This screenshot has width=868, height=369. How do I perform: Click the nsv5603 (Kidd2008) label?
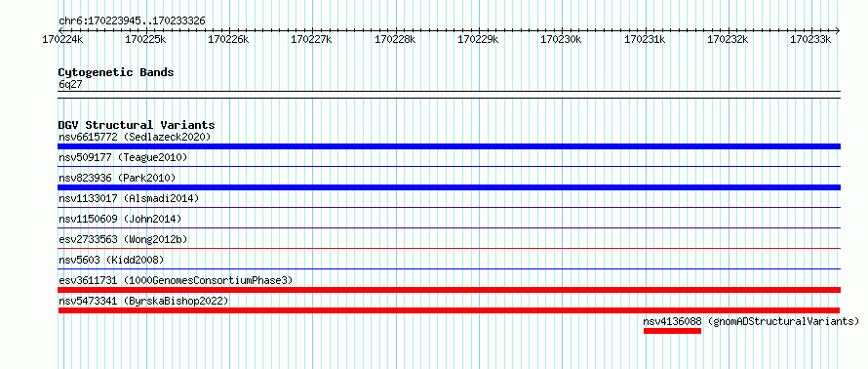point(111,260)
